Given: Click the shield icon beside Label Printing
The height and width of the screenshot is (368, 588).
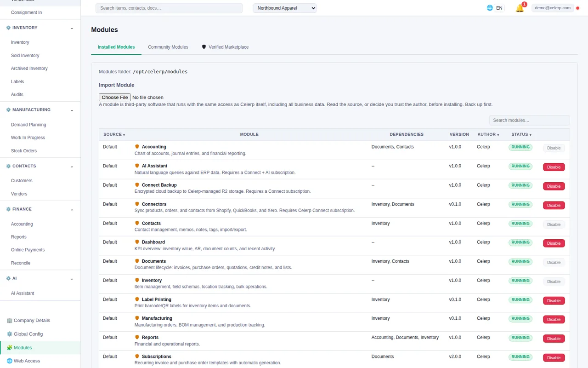Looking at the screenshot, I should [137, 299].
